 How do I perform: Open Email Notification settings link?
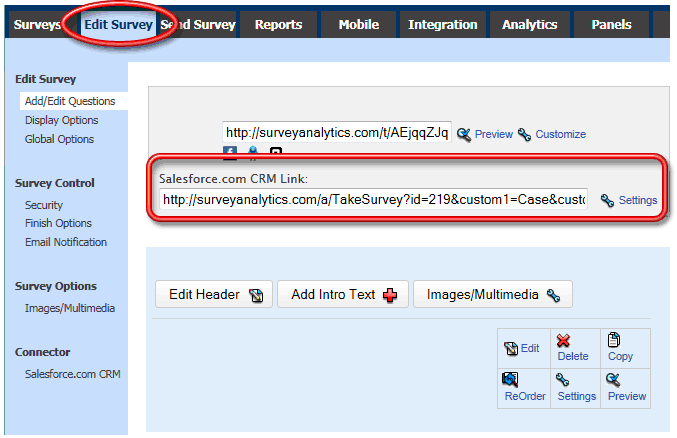(65, 242)
